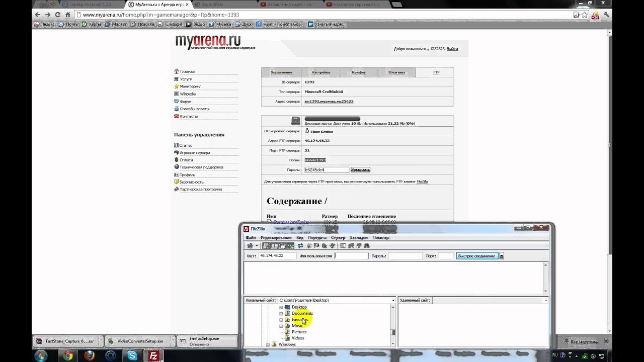
Task: Open FastStone_Capture download in downloads bar
Action: (65, 341)
